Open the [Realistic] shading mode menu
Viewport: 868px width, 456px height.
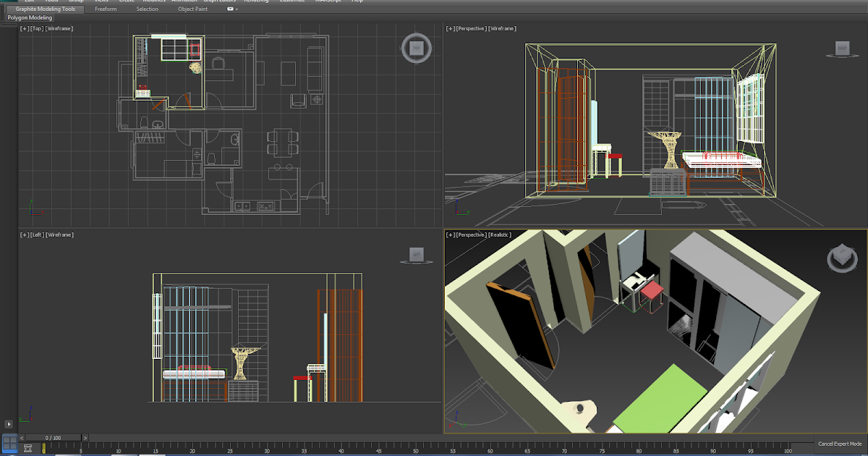coord(500,235)
